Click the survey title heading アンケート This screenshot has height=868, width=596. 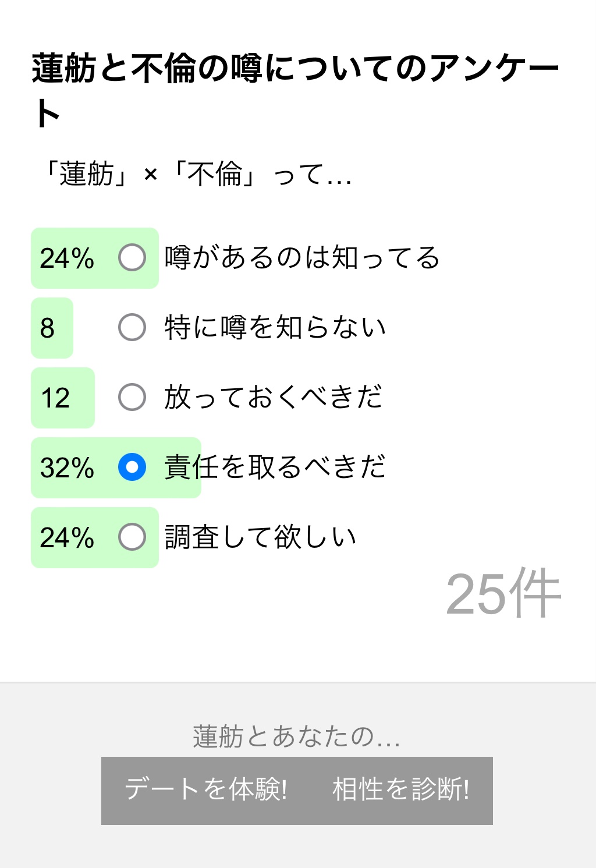pyautogui.click(x=295, y=89)
